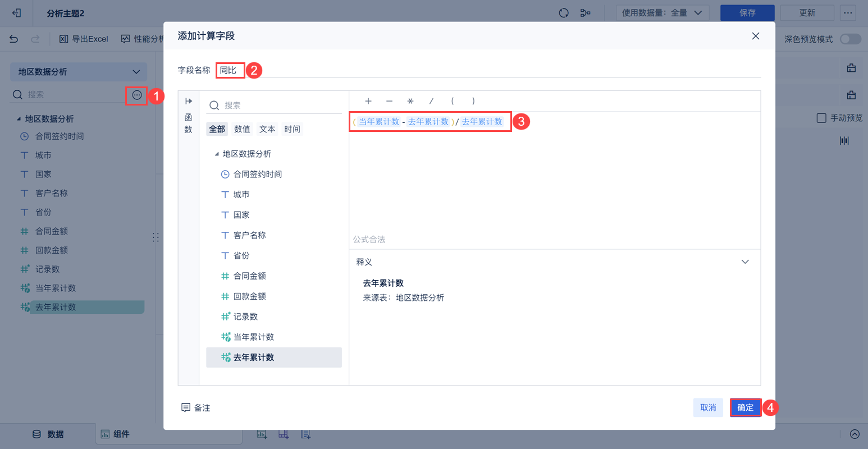
Task: Insert multiply (*) operator in formula toolbar
Action: click(x=410, y=101)
